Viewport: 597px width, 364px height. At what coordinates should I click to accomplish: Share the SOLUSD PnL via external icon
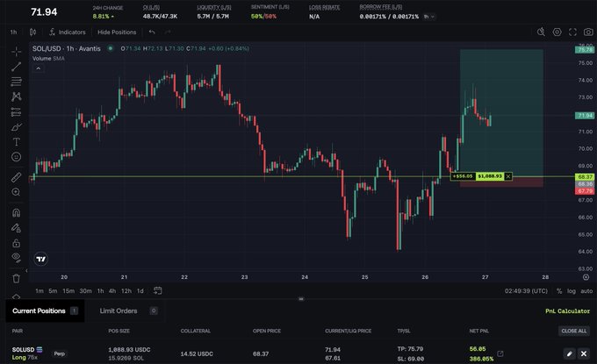click(x=500, y=353)
